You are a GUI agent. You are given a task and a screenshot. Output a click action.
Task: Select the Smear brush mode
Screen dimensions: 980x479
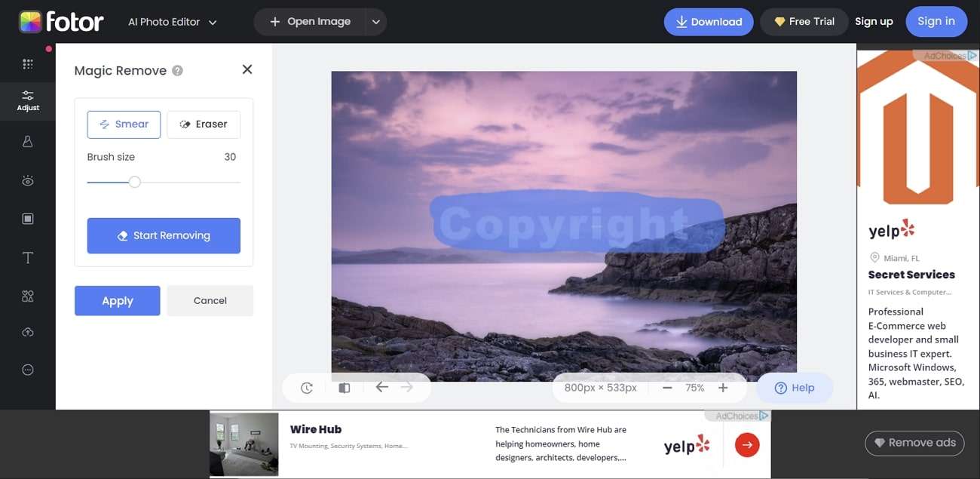tap(124, 124)
